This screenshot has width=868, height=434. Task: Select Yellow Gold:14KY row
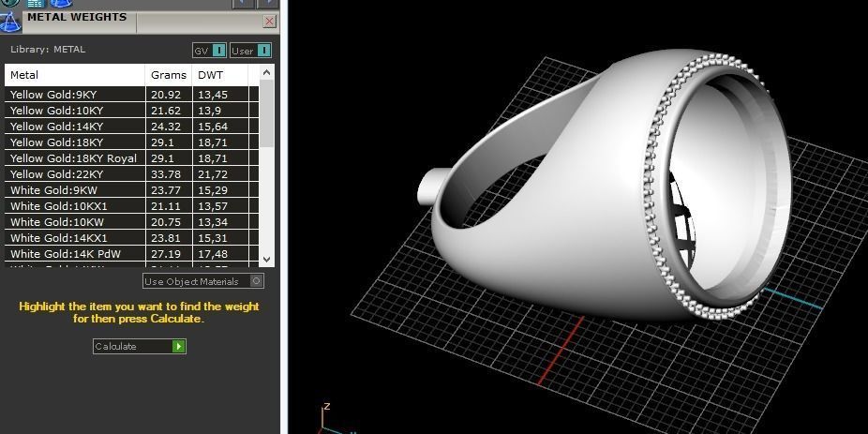click(132, 127)
